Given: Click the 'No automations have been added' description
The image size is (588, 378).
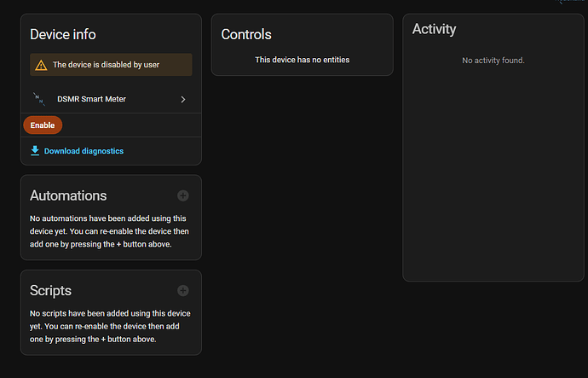Looking at the screenshot, I should pos(107,231).
